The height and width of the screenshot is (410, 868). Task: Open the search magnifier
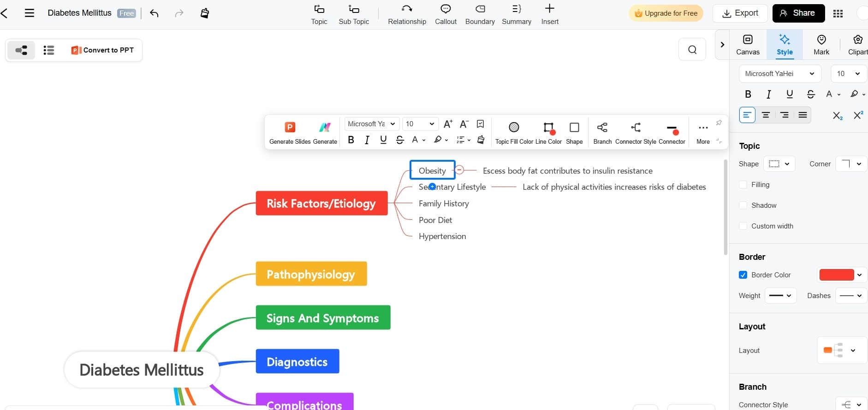tap(692, 49)
